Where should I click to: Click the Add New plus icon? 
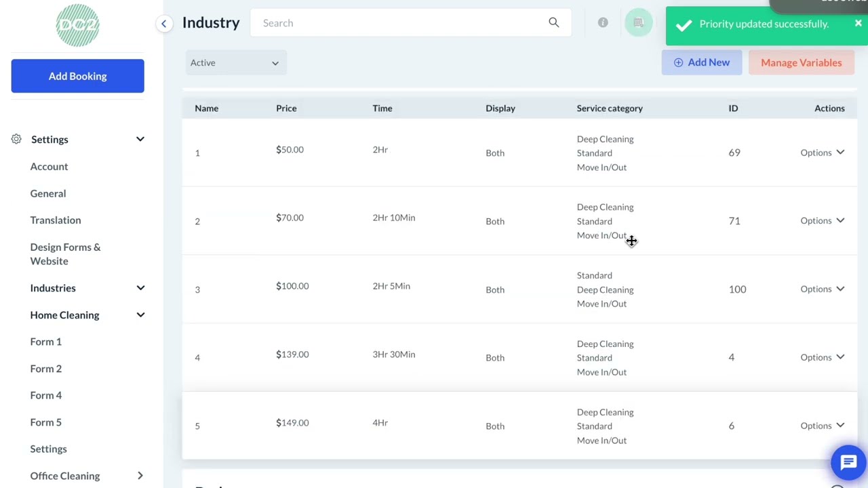click(x=678, y=62)
